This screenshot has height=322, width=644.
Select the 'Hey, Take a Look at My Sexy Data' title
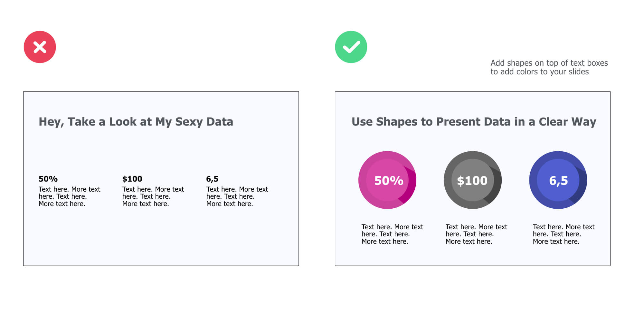136,122
